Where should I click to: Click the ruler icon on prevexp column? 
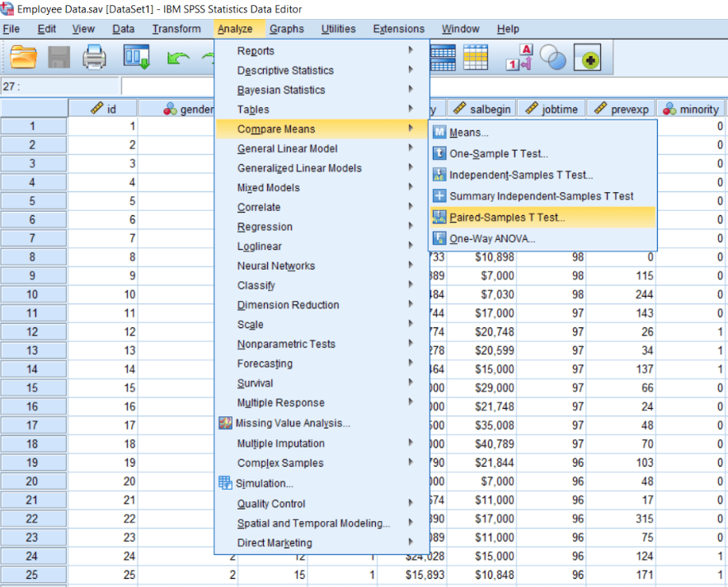pyautogui.click(x=600, y=108)
